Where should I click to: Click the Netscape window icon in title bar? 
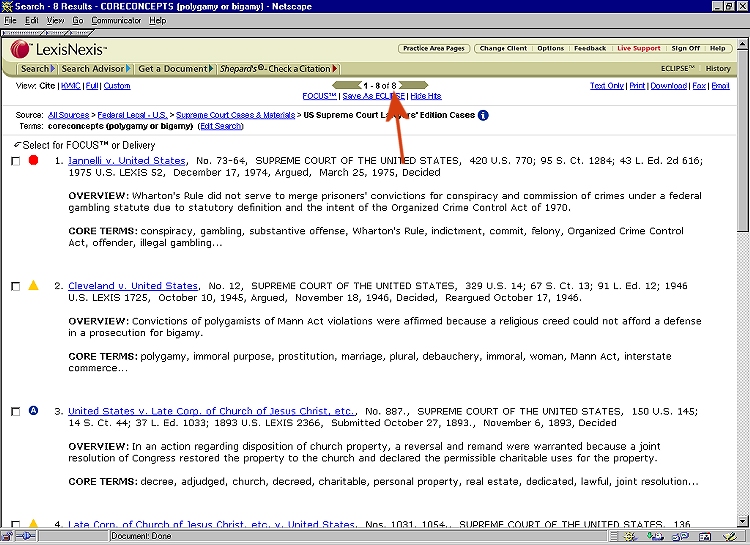[7, 6]
